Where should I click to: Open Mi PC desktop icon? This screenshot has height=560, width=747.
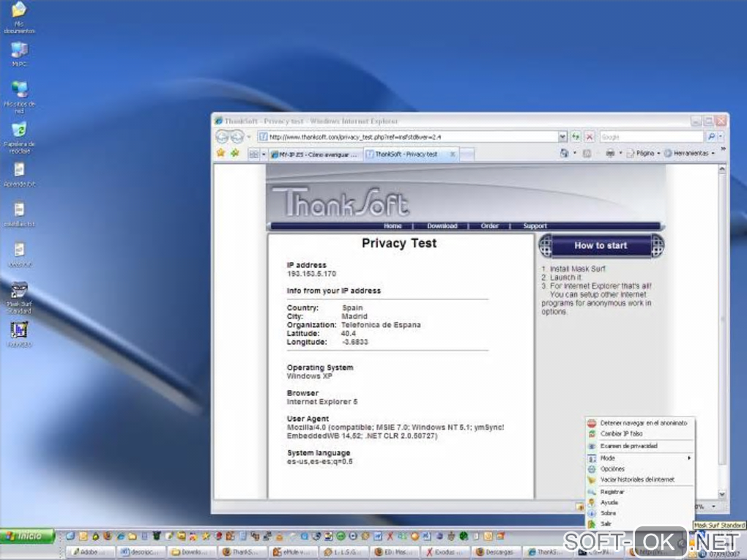[x=19, y=54]
